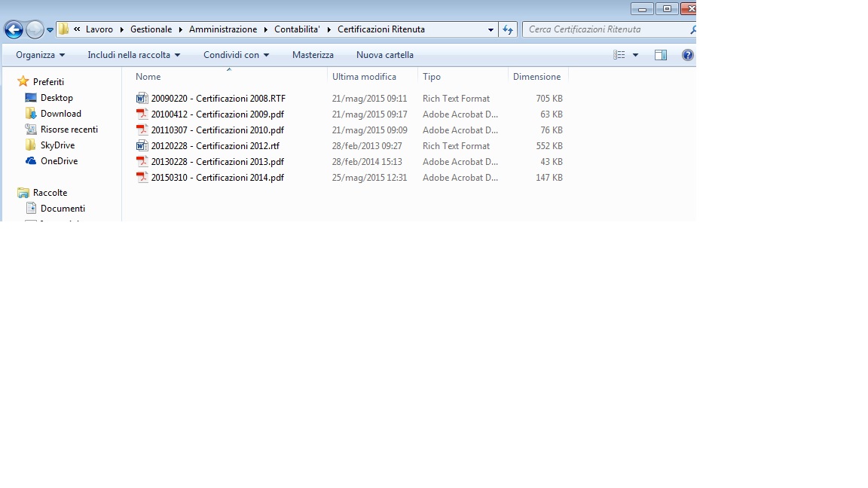The image size is (868, 488).
Task: Expand view options dropdown arrow
Action: pos(635,55)
